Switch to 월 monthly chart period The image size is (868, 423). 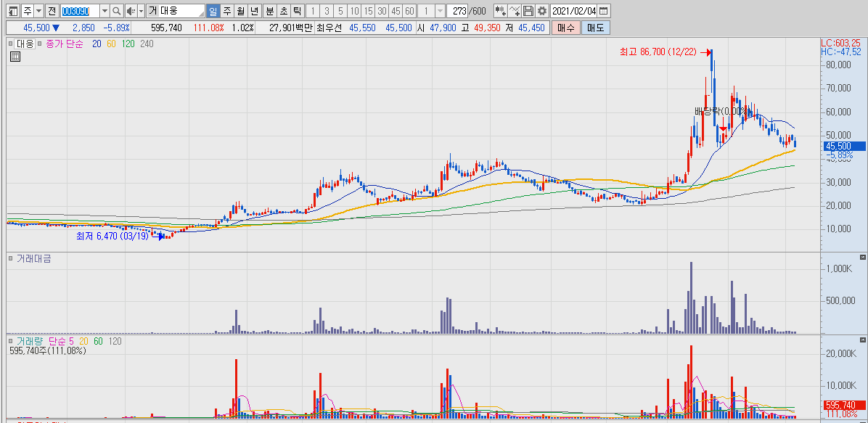tap(240, 10)
